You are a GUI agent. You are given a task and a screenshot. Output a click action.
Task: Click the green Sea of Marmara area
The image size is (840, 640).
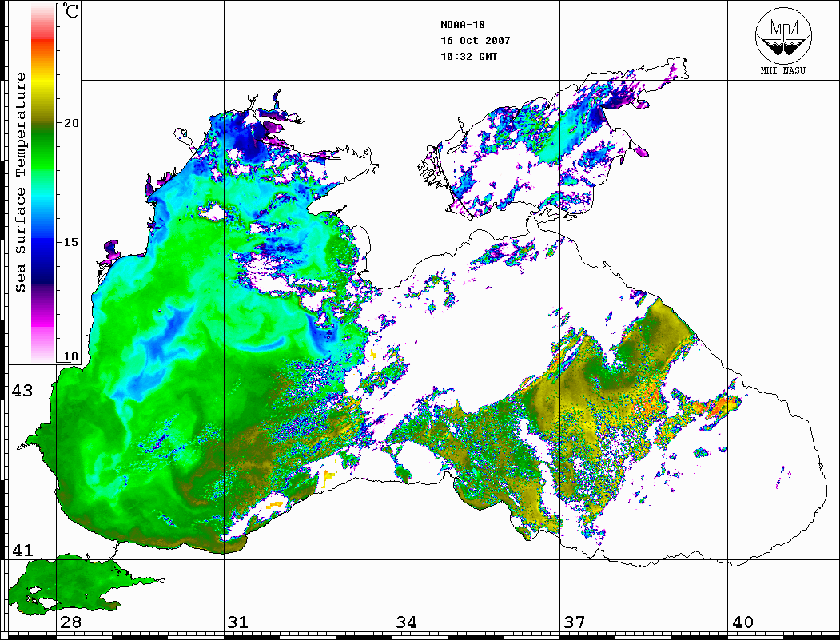(x=75, y=582)
